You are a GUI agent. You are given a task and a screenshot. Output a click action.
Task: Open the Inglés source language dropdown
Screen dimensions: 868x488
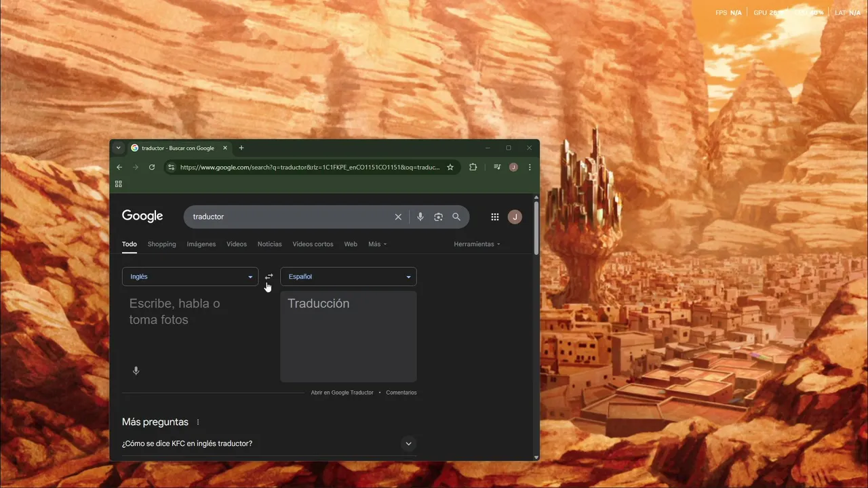190,277
